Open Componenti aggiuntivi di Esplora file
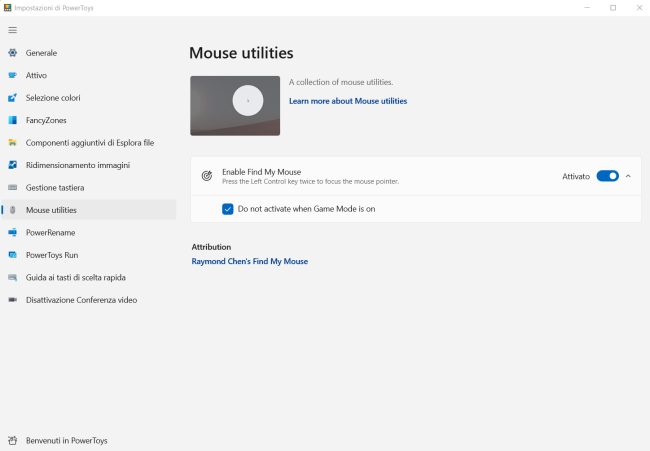Screen dimensions: 650x451 (88, 143)
